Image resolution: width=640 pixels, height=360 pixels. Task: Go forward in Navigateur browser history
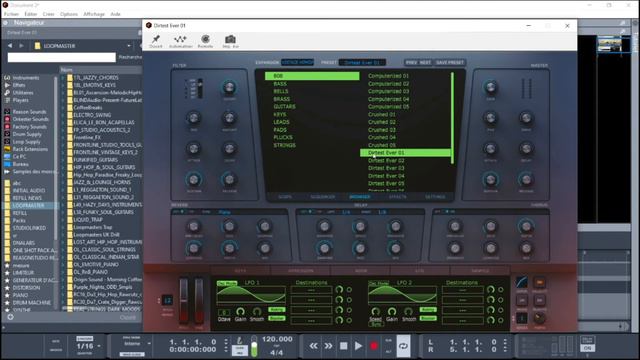(x=21, y=46)
